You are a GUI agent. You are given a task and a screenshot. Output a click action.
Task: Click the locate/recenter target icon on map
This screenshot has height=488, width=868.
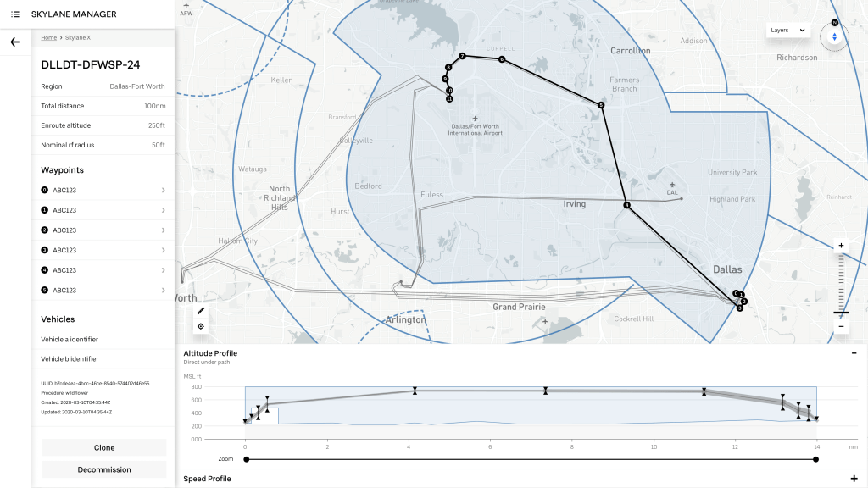201,326
